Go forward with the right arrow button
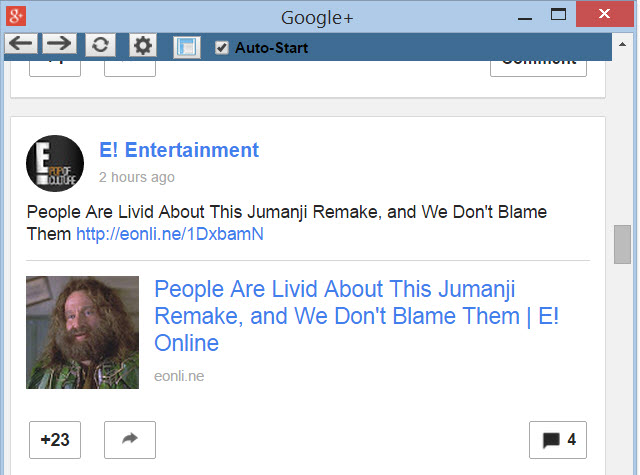 click(59, 45)
